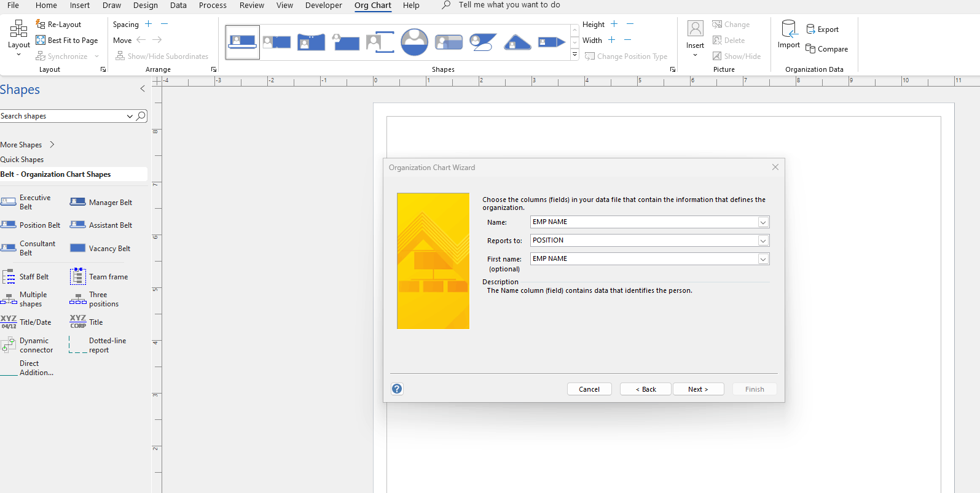Viewport: 980px width, 493px height.
Task: Switch to the Design tab
Action: (146, 6)
